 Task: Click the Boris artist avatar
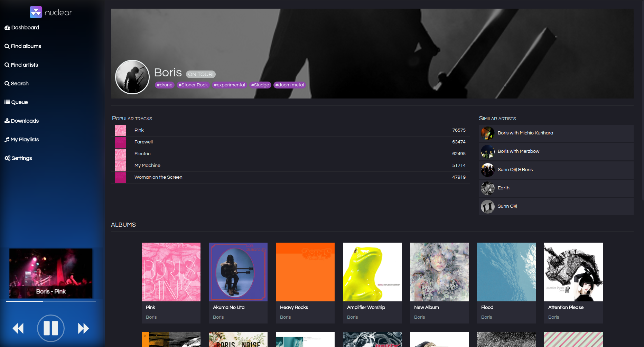[132, 77]
